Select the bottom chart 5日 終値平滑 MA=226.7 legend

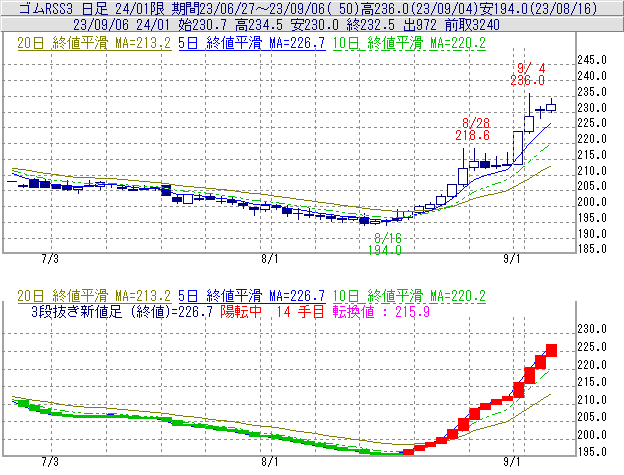pyautogui.click(x=252, y=296)
